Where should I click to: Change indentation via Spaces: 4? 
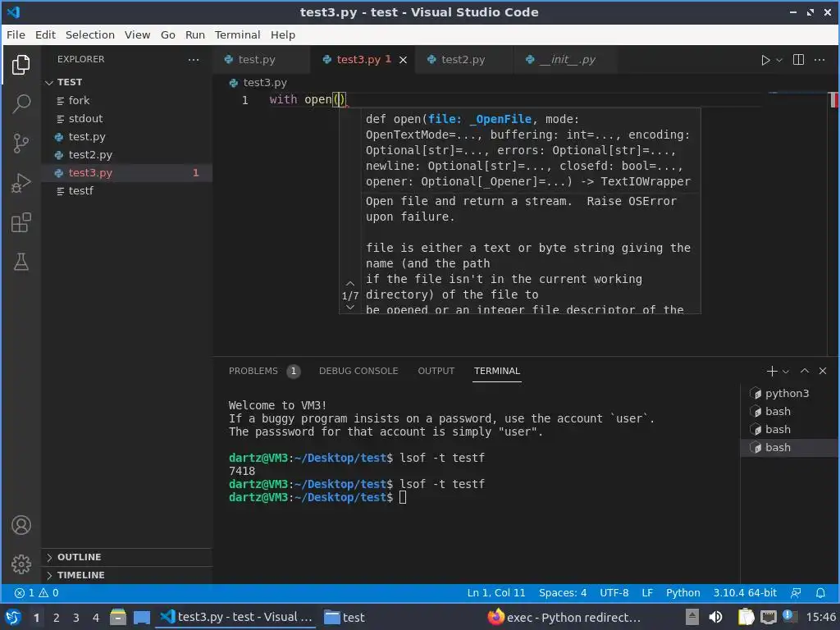563,593
